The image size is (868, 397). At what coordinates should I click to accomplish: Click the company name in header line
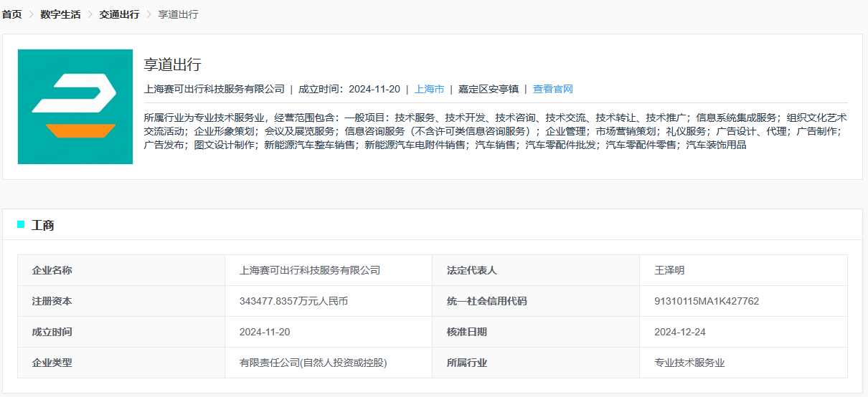coord(214,90)
